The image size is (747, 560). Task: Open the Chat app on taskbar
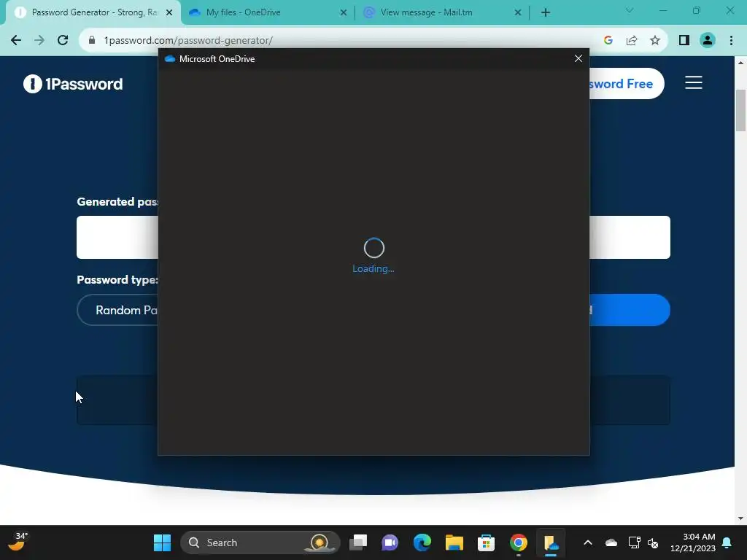tap(390, 542)
